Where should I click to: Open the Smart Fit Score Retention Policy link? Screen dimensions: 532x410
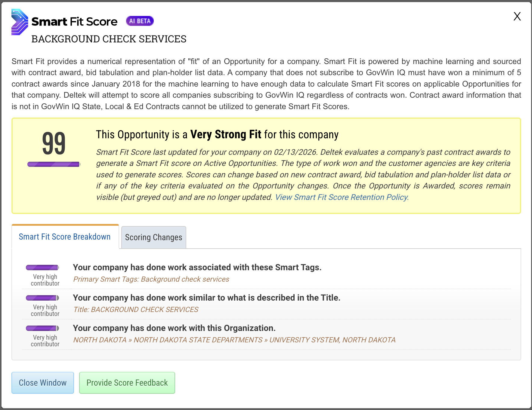(342, 197)
